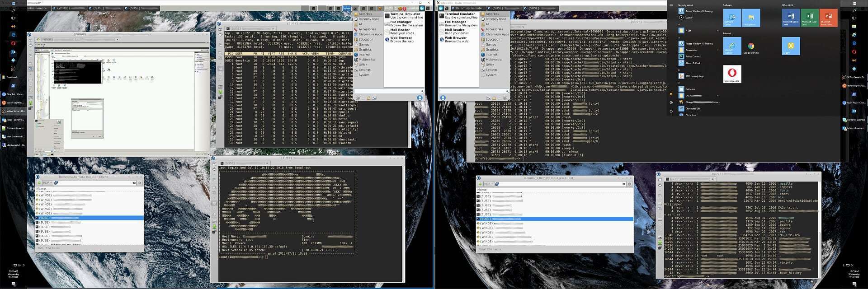Click the Name column header in left Remmina list

pyautogui.click(x=42, y=189)
